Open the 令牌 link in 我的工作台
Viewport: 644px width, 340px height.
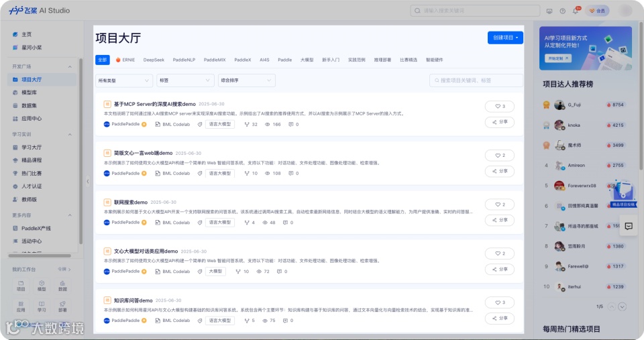click(64, 270)
